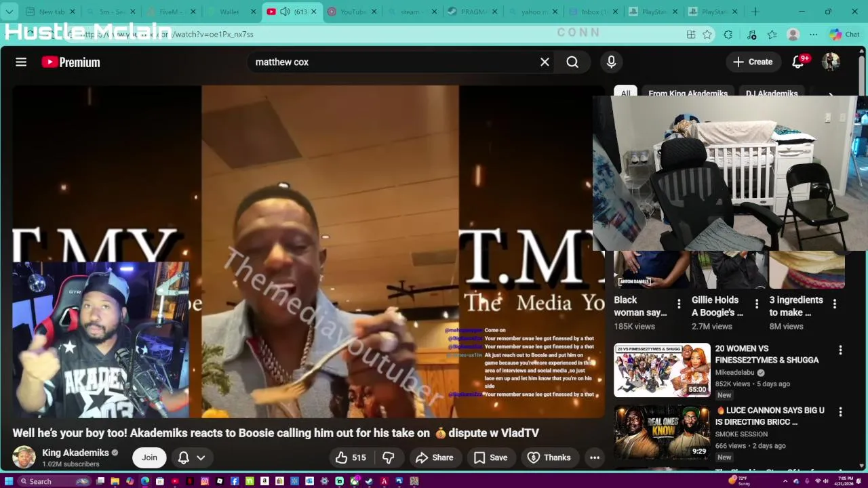
Task: Open Mikeadelabu channel link
Action: 735,372
